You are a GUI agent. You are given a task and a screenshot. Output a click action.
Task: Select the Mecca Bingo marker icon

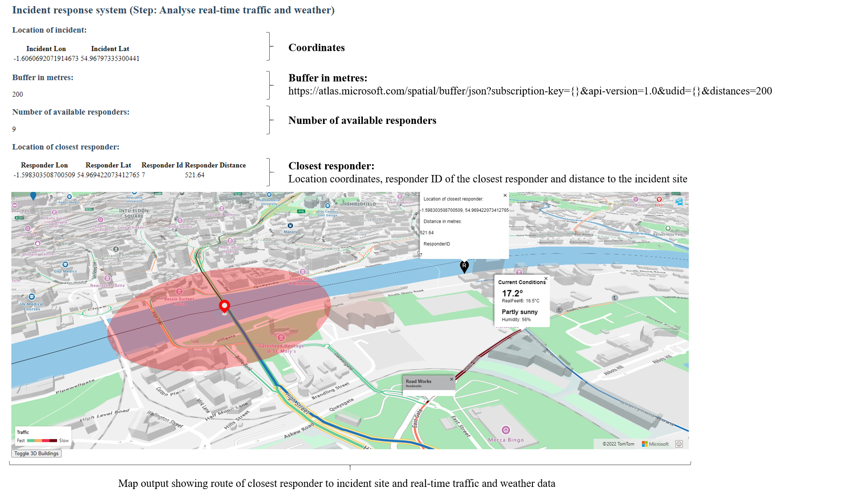click(505, 430)
